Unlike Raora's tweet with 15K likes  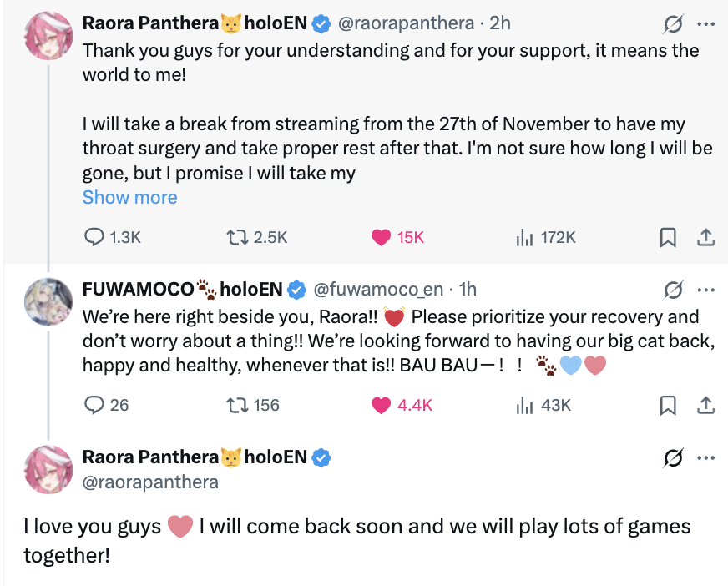(382, 237)
